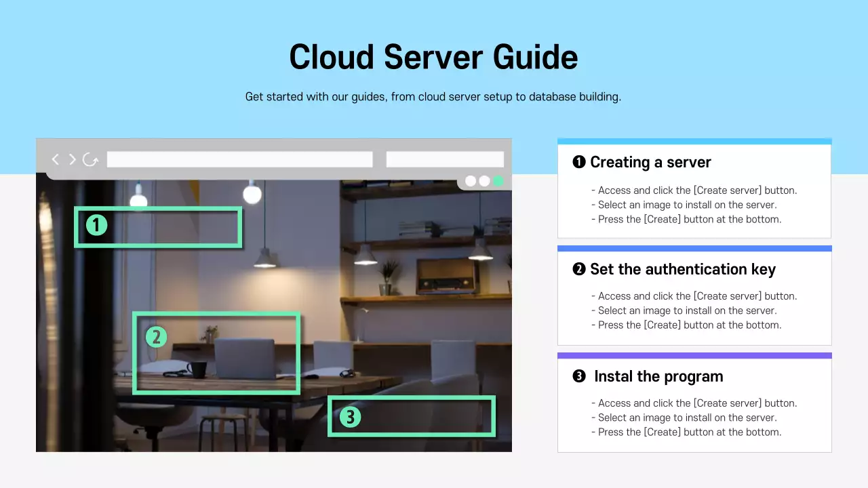Click the browser back arrow icon
This screenshot has height=488, width=868.
[x=55, y=159]
